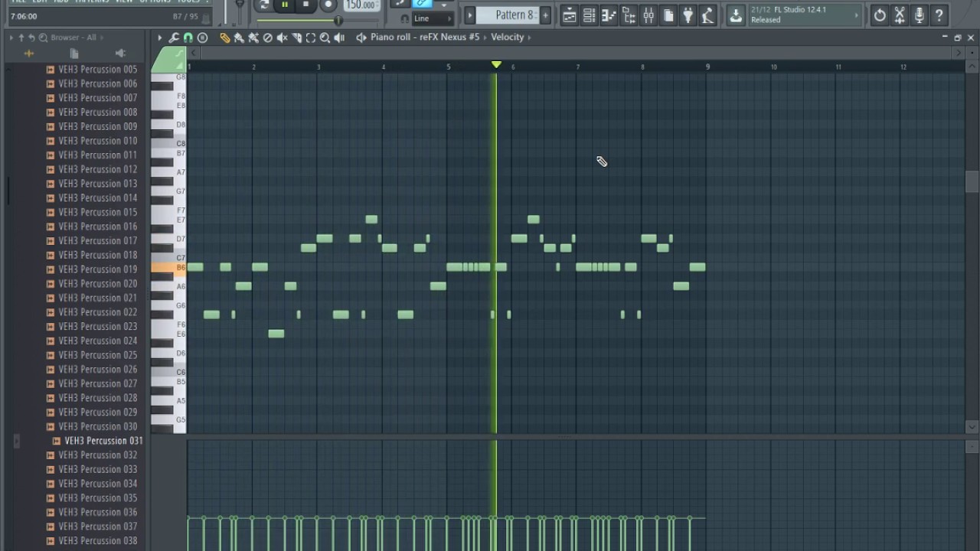Open the Playlist view
The image size is (980, 551).
point(569,15)
